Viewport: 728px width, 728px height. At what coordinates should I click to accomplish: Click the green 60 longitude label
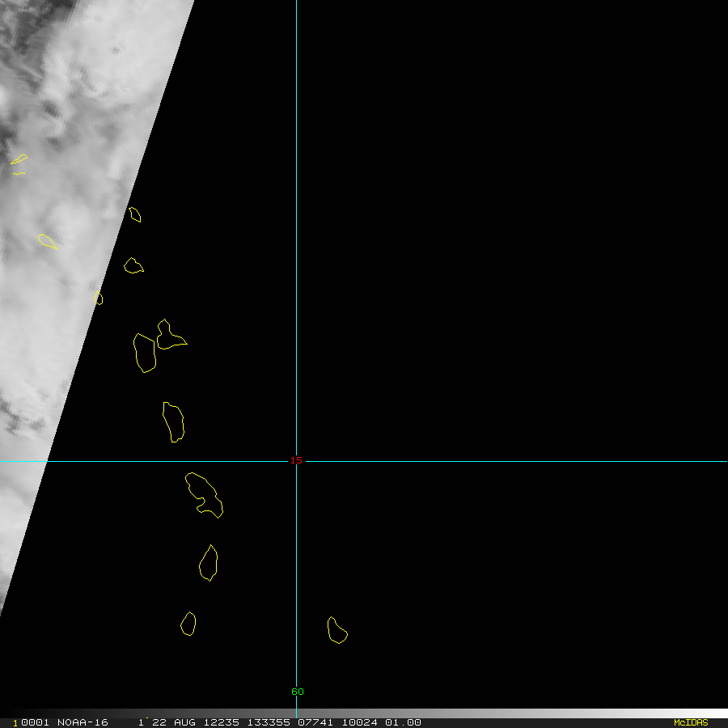[x=298, y=692]
